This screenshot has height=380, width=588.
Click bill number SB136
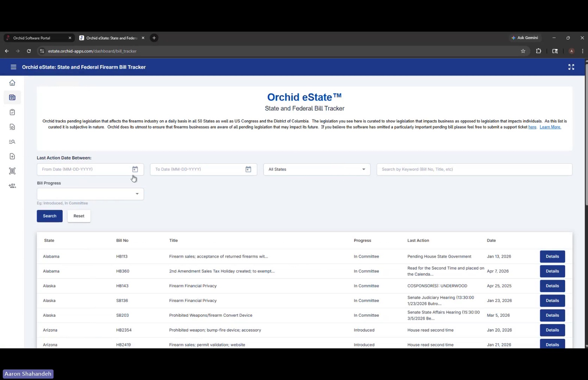pos(122,301)
